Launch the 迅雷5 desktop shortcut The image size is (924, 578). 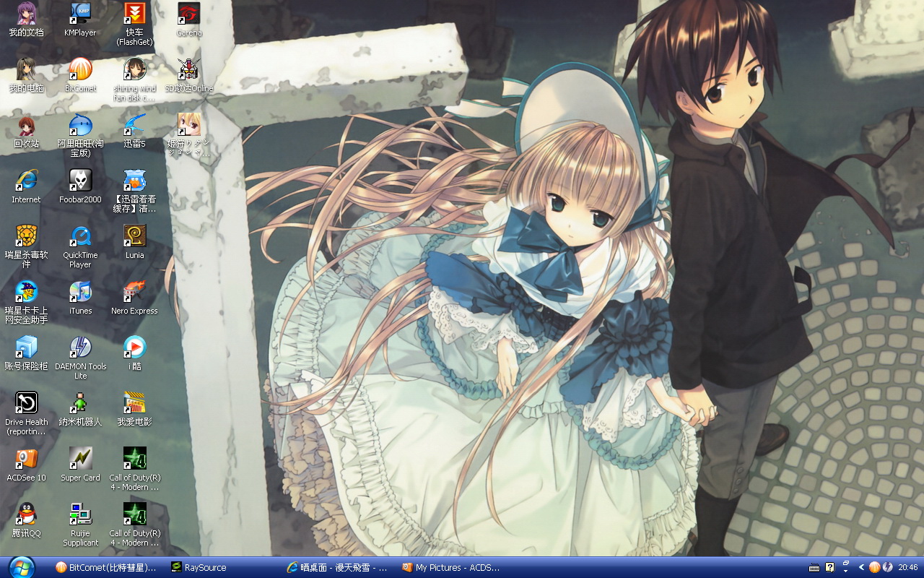(x=134, y=131)
